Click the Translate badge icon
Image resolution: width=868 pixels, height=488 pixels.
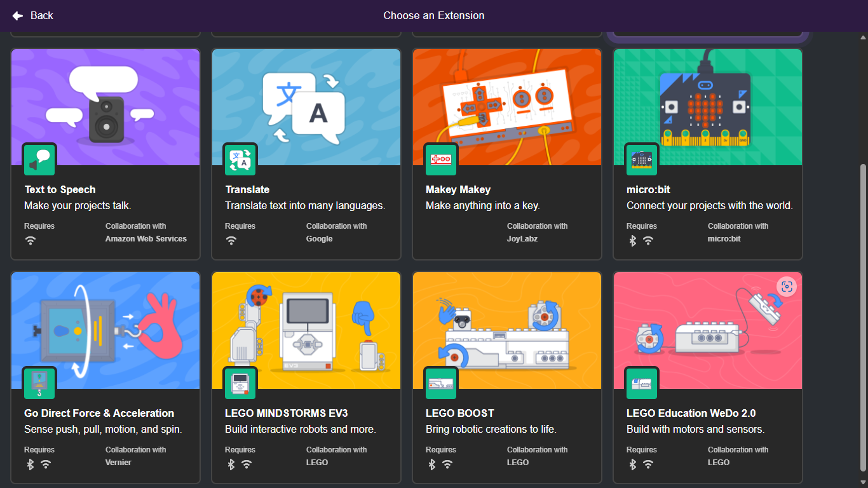click(240, 159)
